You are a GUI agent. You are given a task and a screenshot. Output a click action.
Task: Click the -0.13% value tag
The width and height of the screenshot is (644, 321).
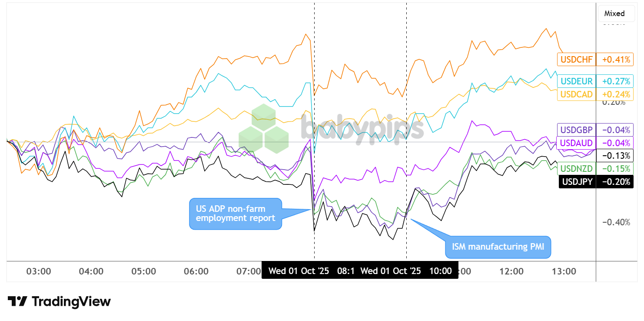click(x=614, y=155)
